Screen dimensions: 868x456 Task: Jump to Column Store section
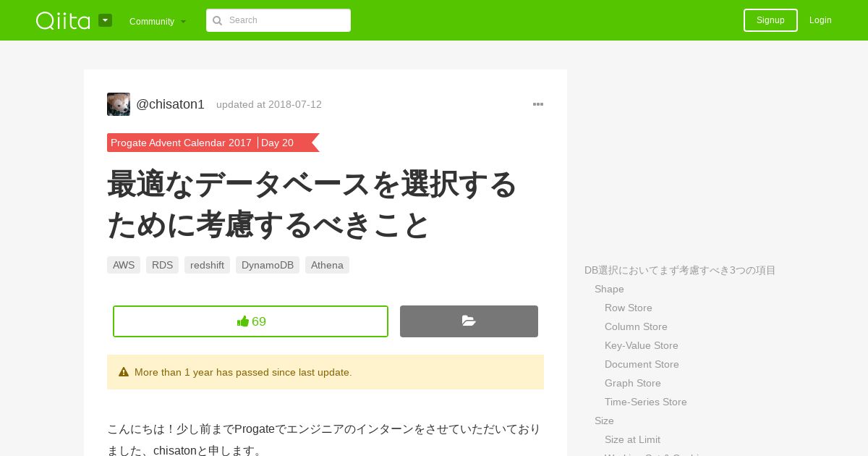(636, 326)
